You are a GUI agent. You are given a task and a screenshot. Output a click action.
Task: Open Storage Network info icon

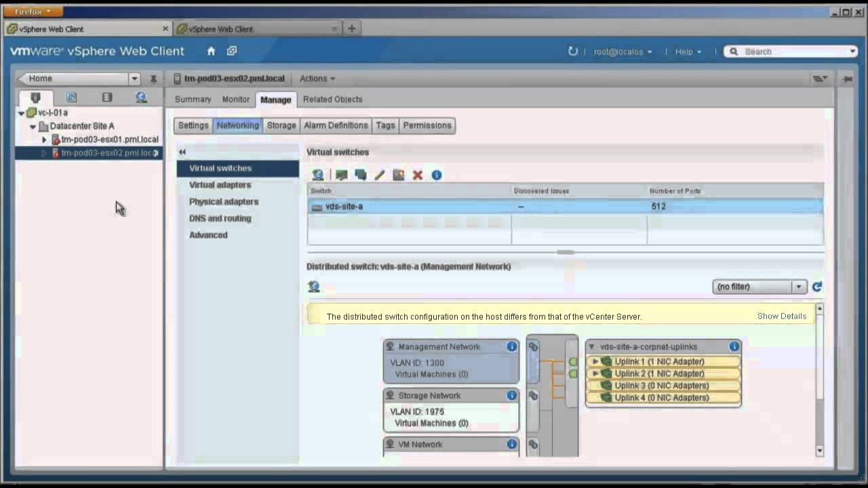click(x=512, y=395)
